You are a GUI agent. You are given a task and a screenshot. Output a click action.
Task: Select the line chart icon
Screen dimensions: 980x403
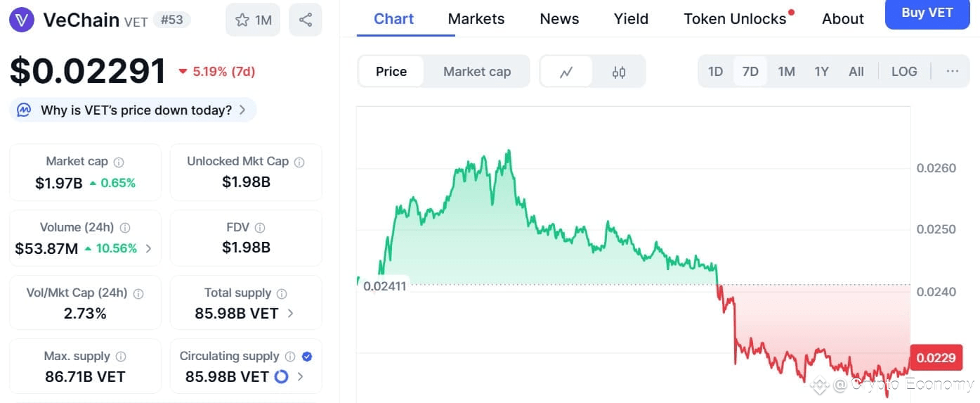[x=566, y=72]
